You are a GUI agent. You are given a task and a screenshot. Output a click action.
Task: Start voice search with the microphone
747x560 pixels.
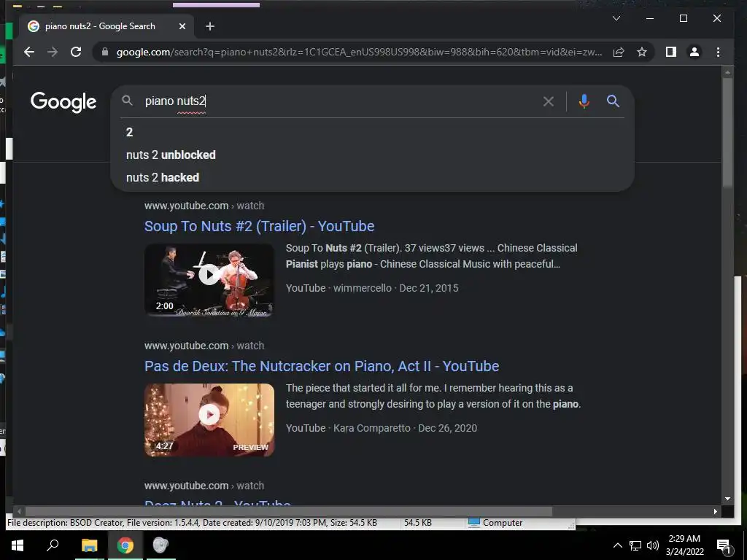584,101
